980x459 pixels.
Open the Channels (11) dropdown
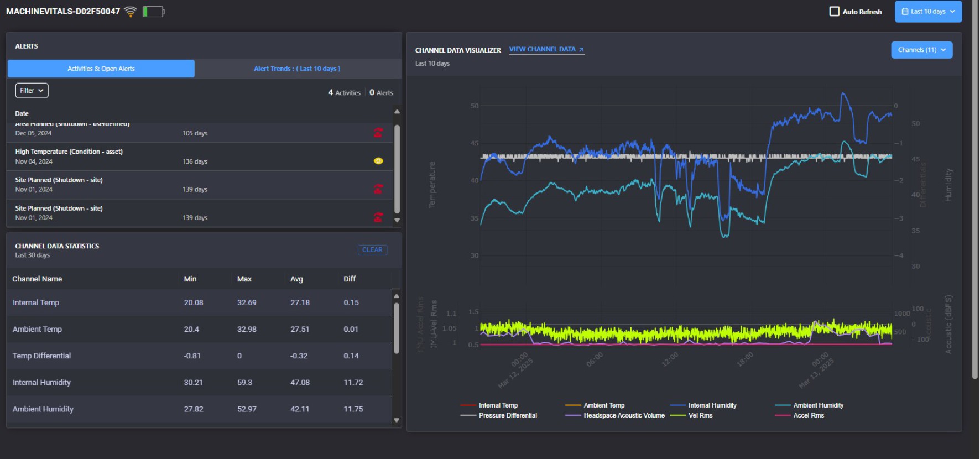pyautogui.click(x=921, y=50)
